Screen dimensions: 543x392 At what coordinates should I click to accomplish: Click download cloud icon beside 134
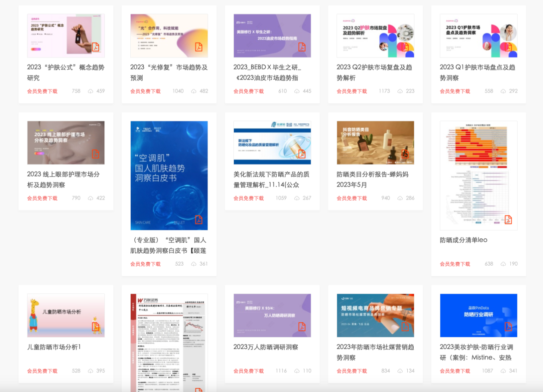tap(400, 371)
